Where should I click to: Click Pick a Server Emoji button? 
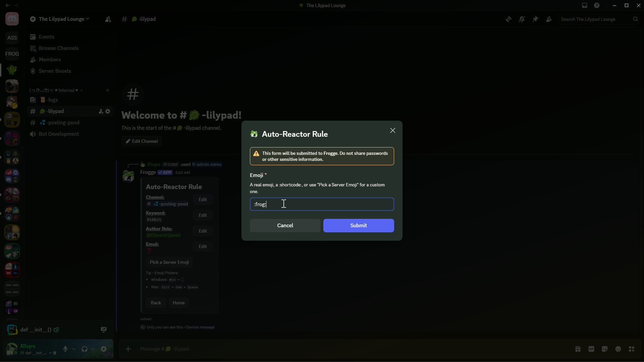169,262
